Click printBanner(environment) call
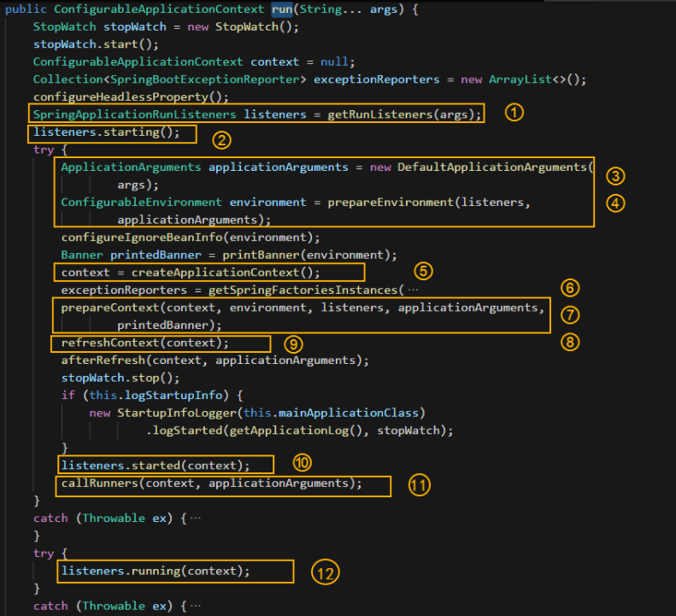The height and width of the screenshot is (616, 676). pos(309,255)
